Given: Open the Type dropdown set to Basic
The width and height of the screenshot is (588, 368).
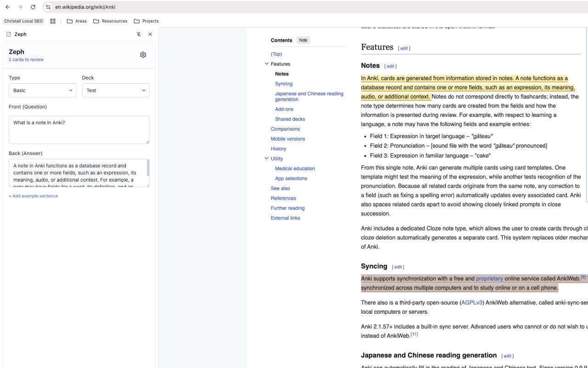Looking at the screenshot, I should (x=42, y=91).
